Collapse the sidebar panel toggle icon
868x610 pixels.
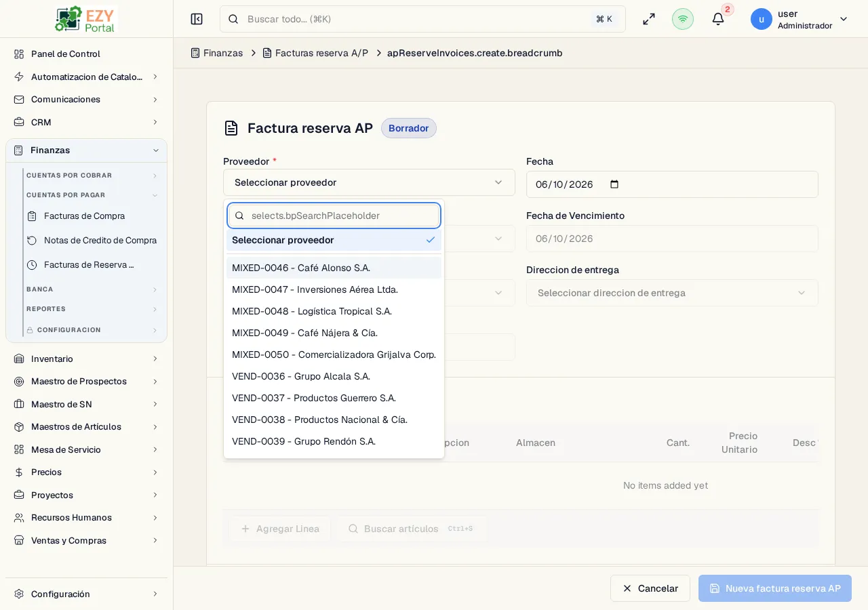(197, 19)
